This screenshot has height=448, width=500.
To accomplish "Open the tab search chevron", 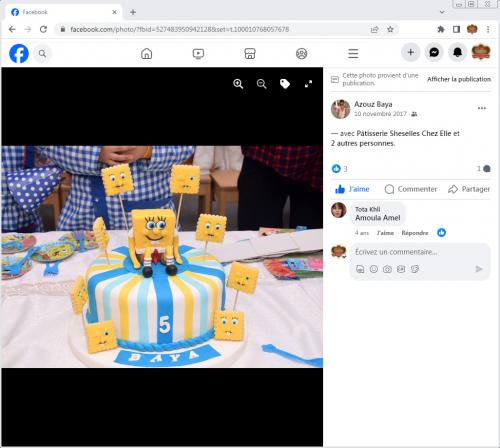I will 442,12.
